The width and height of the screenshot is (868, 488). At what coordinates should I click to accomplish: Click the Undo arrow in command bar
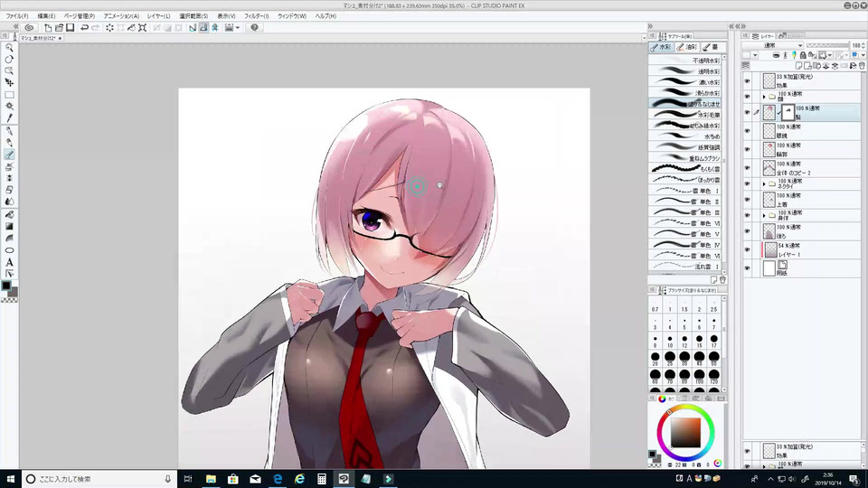tap(85, 28)
